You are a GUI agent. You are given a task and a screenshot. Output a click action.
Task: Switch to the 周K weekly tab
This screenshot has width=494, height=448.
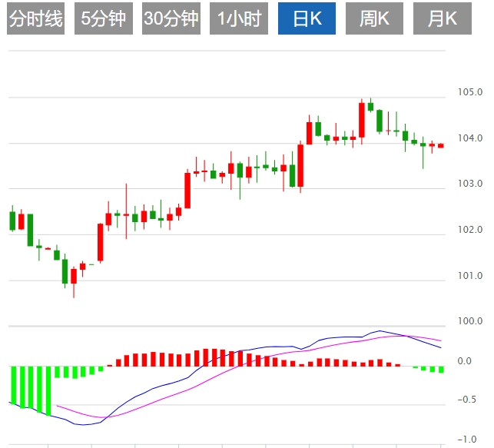pos(374,19)
